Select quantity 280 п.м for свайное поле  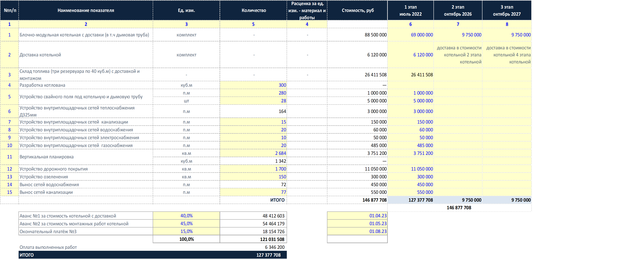click(x=253, y=93)
